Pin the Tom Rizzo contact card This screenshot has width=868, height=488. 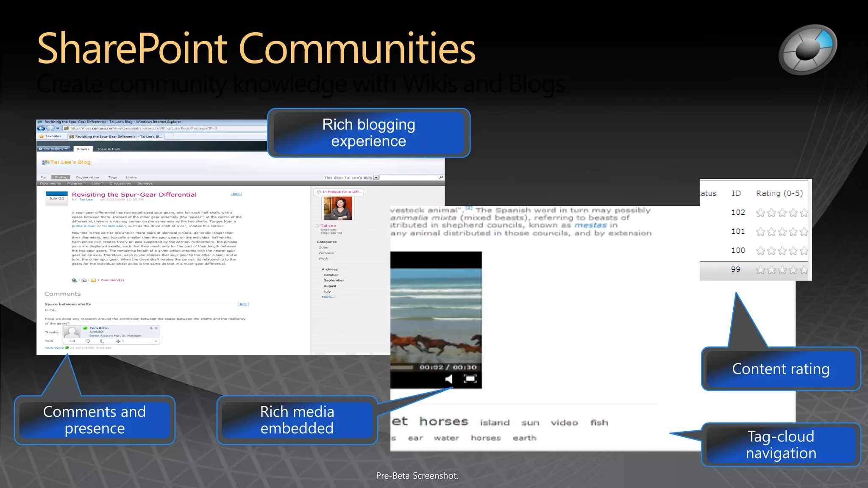(151, 328)
